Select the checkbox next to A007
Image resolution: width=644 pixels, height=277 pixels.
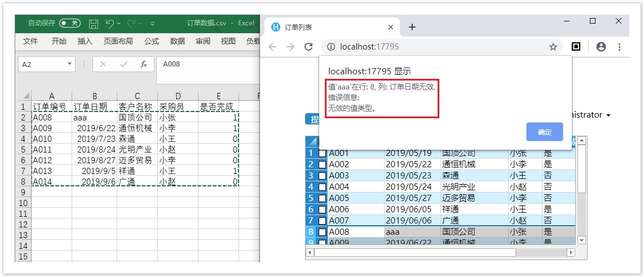point(322,221)
